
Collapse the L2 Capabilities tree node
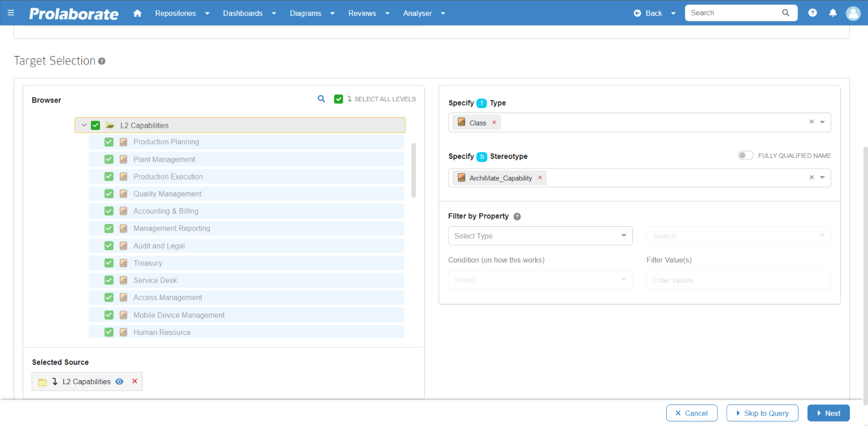click(84, 124)
